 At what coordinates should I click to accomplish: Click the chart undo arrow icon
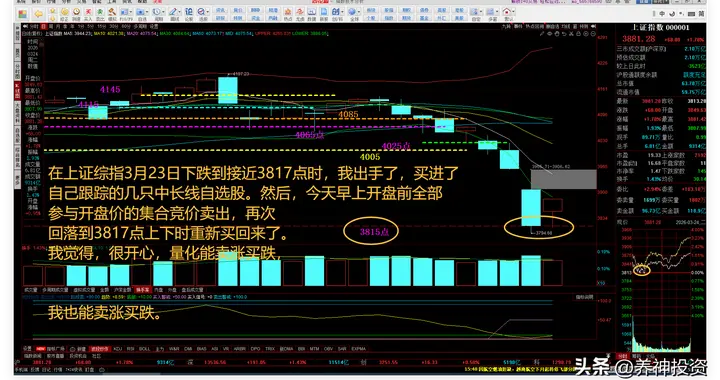coord(564,34)
